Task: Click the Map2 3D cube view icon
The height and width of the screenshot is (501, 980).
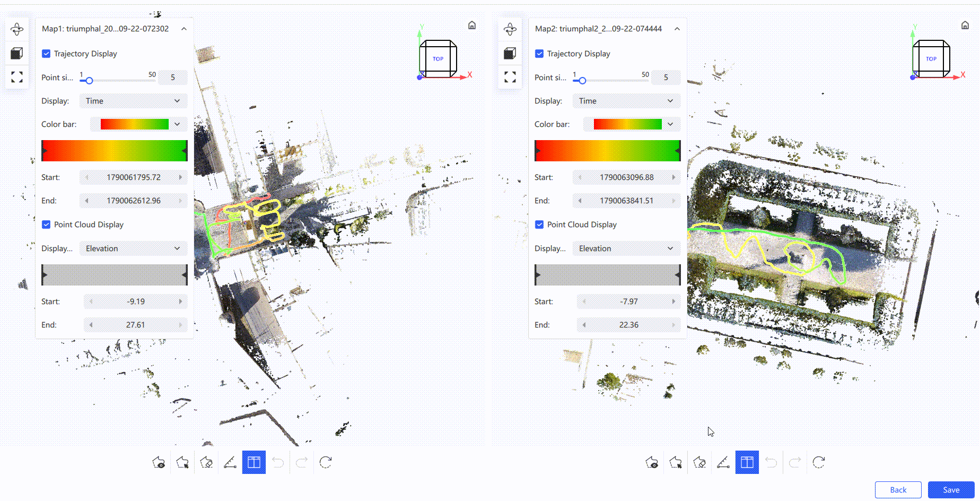Action: (510, 53)
